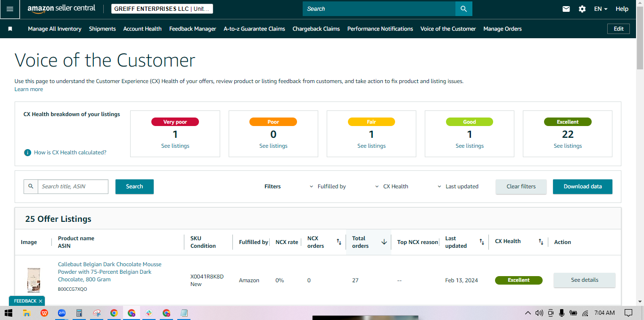Click the Meet Now camera tray icon

(x=550, y=313)
